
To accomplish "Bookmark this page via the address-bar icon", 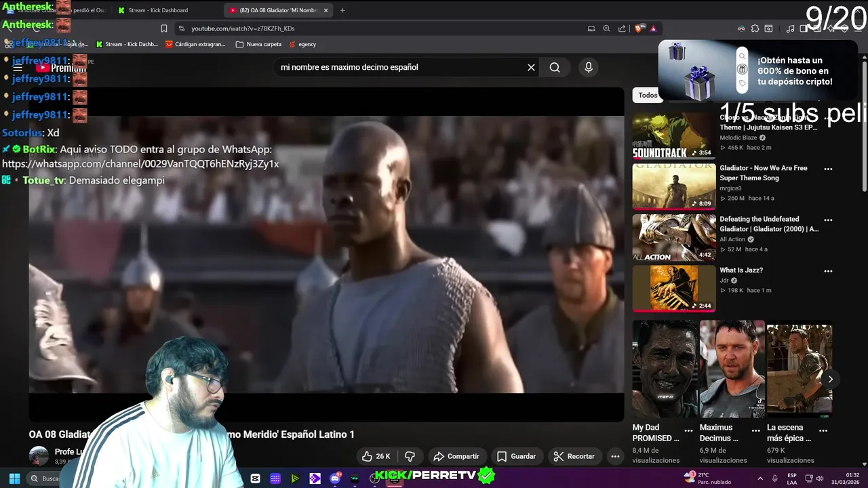I will (x=163, y=28).
